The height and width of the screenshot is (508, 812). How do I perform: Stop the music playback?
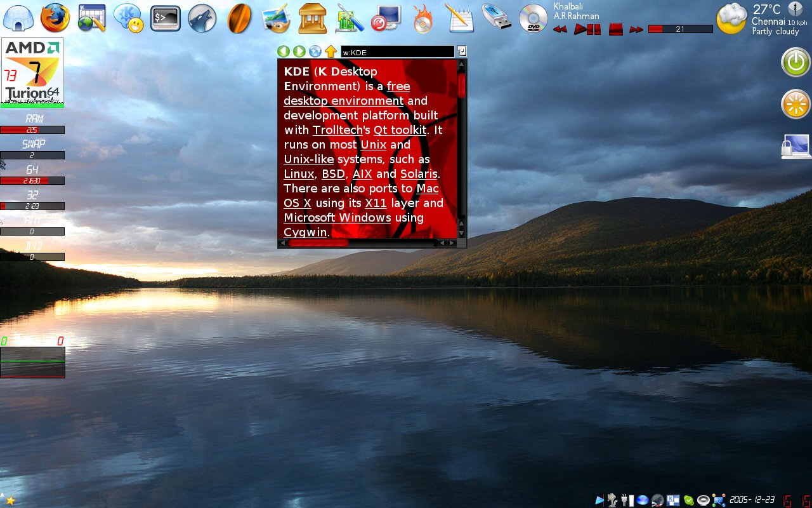click(x=615, y=29)
